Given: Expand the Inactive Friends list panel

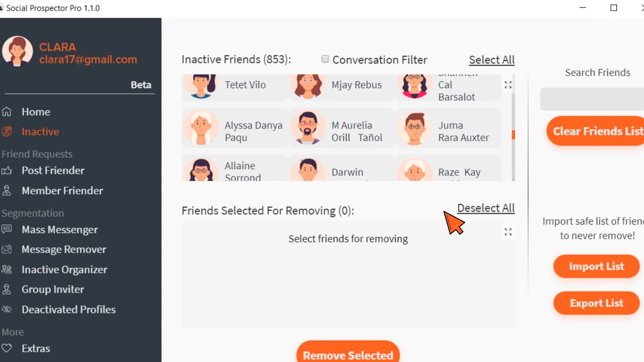Looking at the screenshot, I should [508, 85].
